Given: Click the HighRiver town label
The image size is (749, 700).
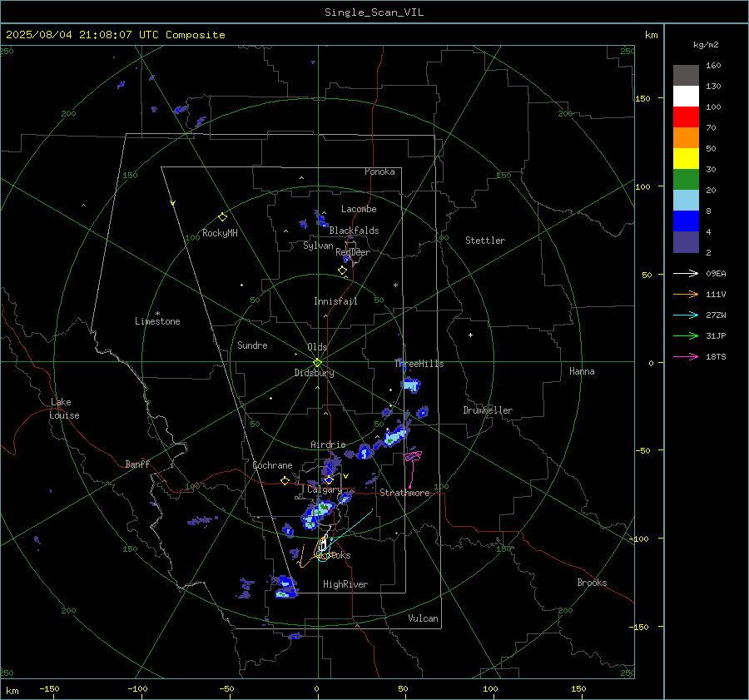Looking at the screenshot, I should tap(345, 584).
